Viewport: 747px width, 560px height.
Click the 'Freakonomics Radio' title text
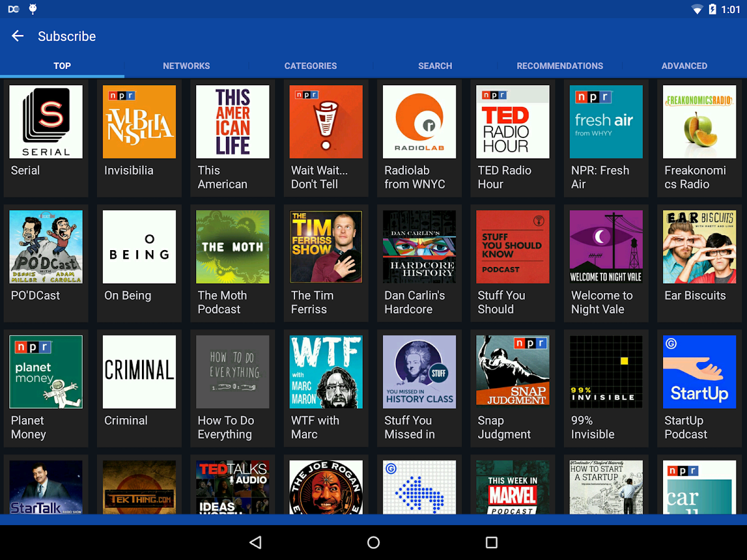click(x=695, y=177)
